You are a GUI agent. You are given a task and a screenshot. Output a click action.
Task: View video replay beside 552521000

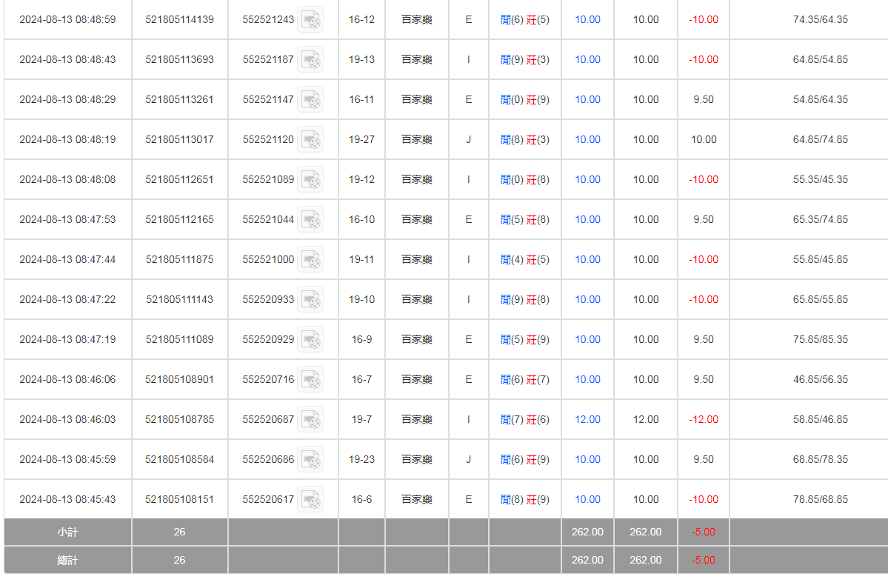pyautogui.click(x=310, y=260)
